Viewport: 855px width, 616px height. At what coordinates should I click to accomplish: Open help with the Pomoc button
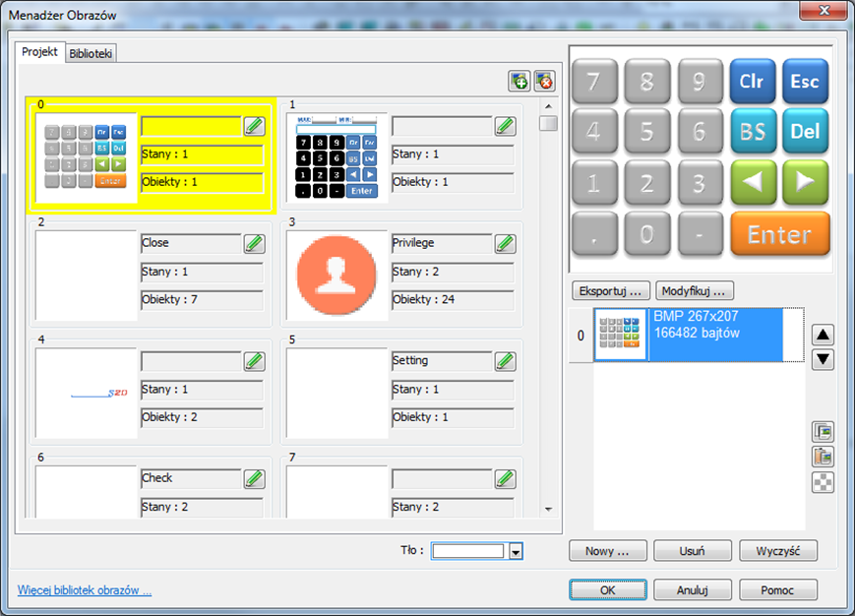tap(778, 590)
